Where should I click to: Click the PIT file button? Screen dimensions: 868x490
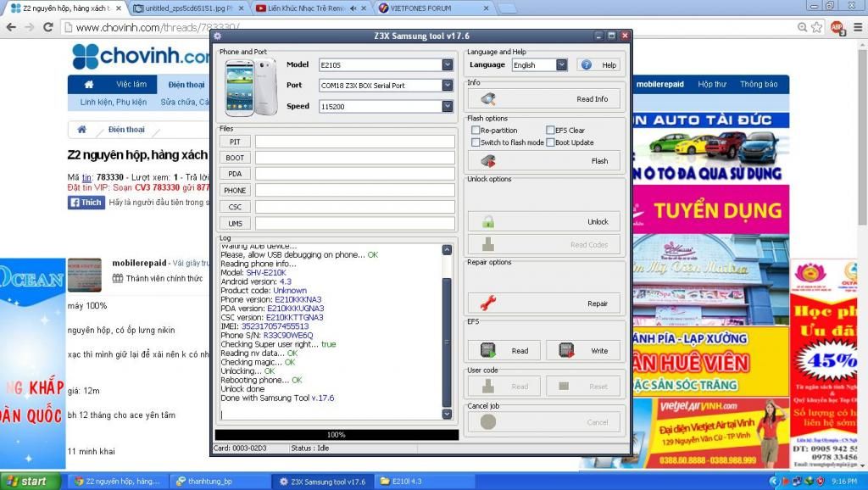pos(235,142)
